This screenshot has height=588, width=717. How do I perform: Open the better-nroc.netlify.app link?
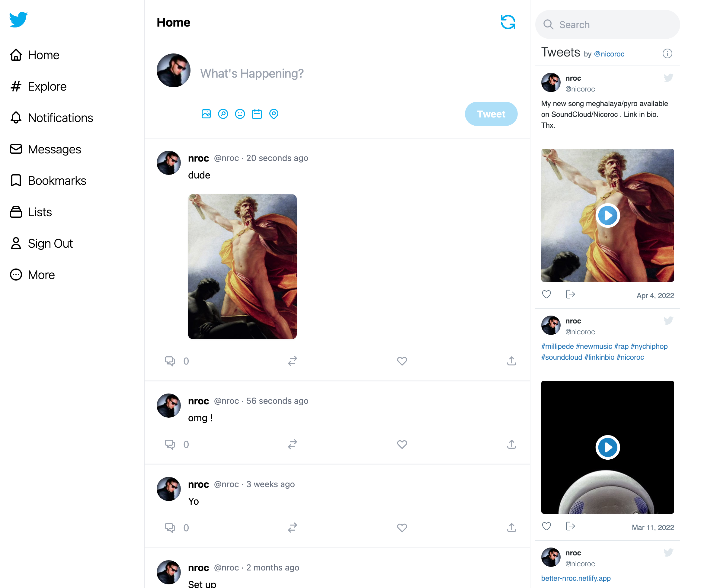click(575, 578)
